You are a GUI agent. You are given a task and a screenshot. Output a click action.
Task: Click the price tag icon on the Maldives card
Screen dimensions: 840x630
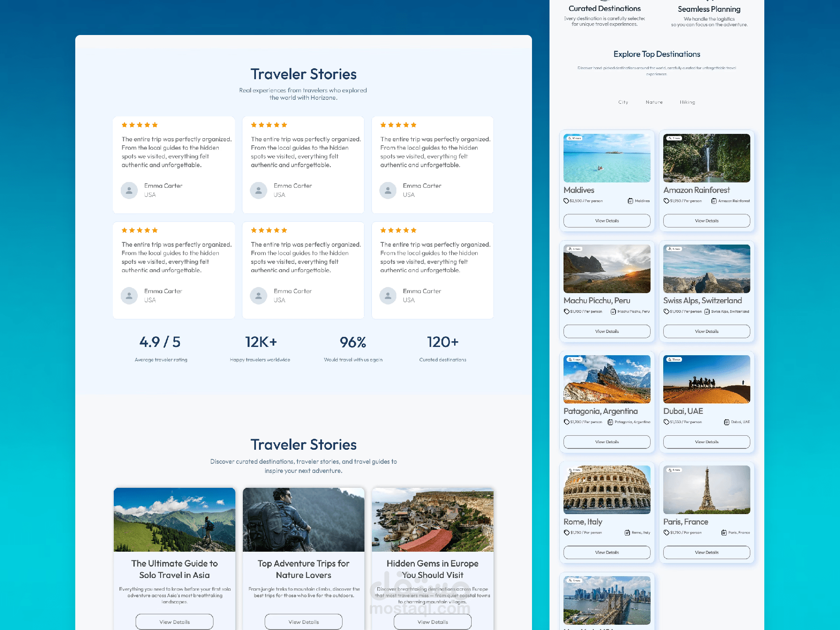(566, 201)
